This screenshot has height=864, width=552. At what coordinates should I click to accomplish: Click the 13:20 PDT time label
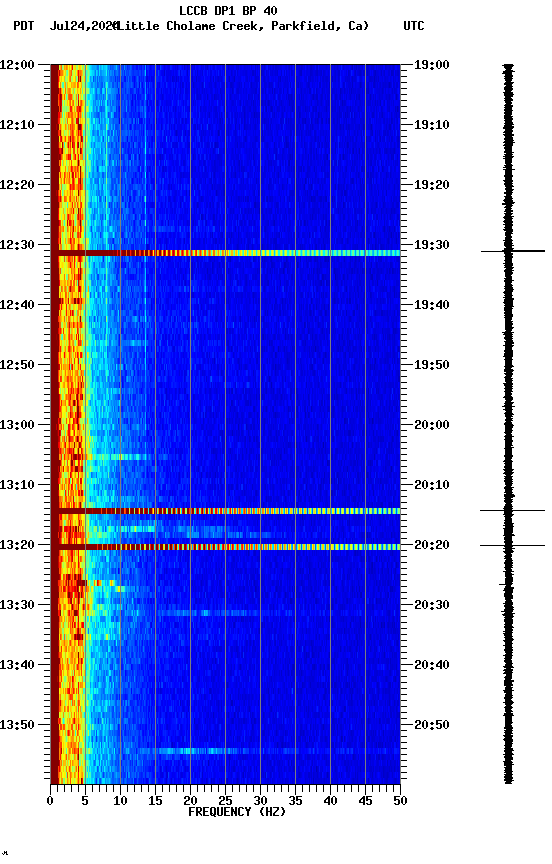point(17,546)
